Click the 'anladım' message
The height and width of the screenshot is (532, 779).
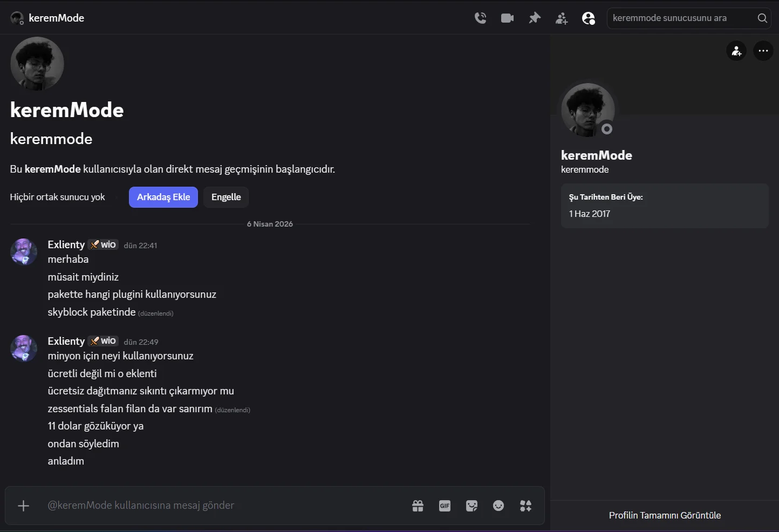(x=66, y=461)
